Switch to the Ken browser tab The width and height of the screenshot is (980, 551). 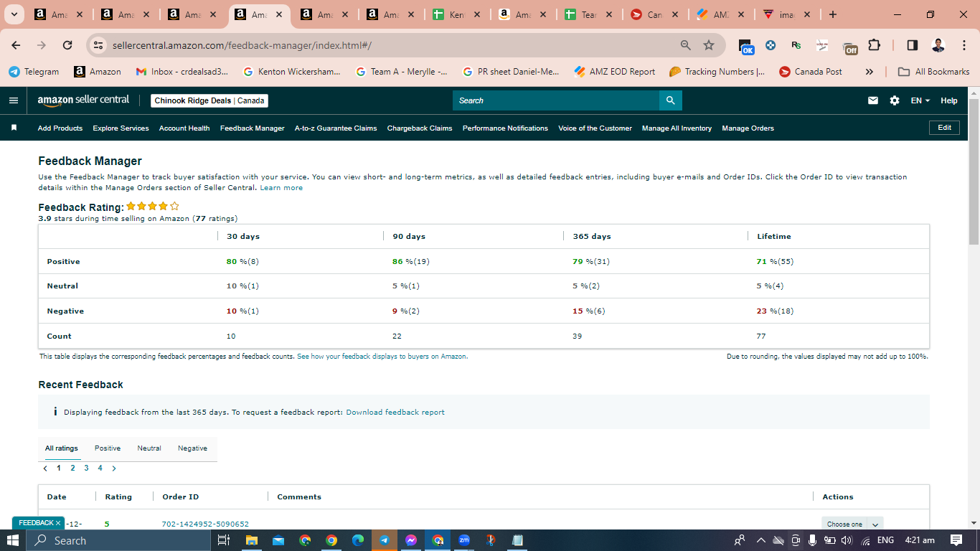(456, 14)
